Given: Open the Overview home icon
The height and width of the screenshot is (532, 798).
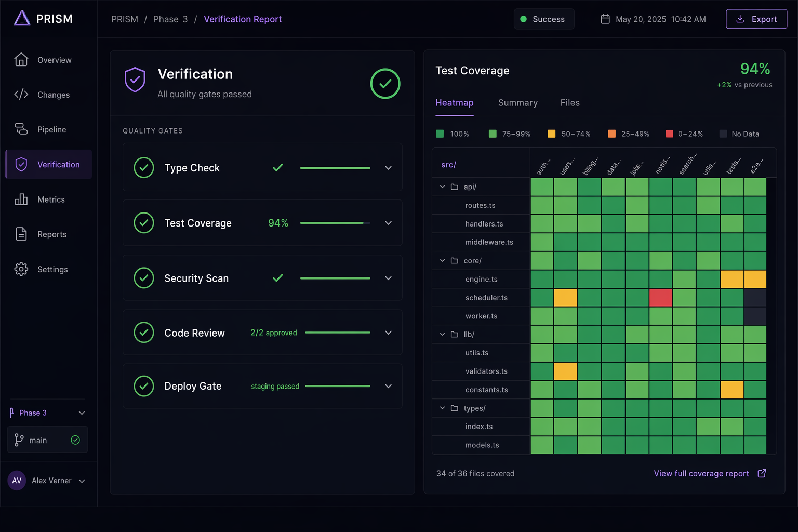Looking at the screenshot, I should pos(21,60).
